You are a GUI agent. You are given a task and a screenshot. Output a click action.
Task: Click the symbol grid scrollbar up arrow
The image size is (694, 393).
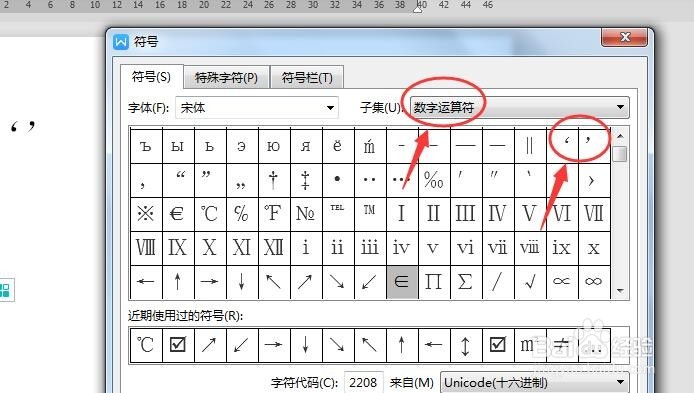[620, 136]
